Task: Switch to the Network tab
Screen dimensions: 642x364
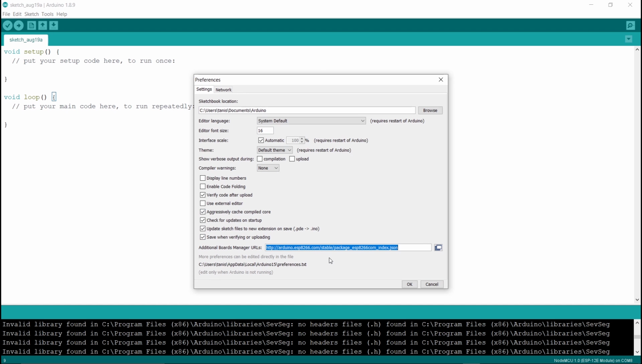Action: (x=223, y=89)
